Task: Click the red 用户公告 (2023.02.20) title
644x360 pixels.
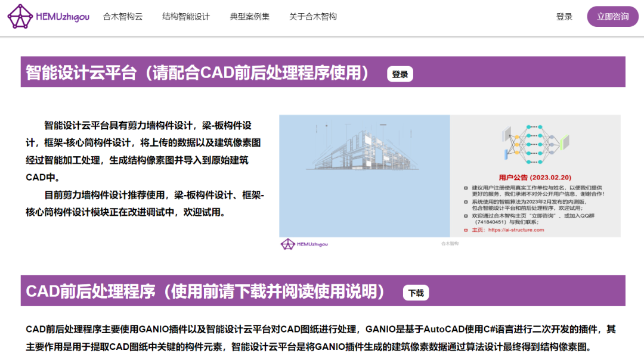Action: point(535,177)
